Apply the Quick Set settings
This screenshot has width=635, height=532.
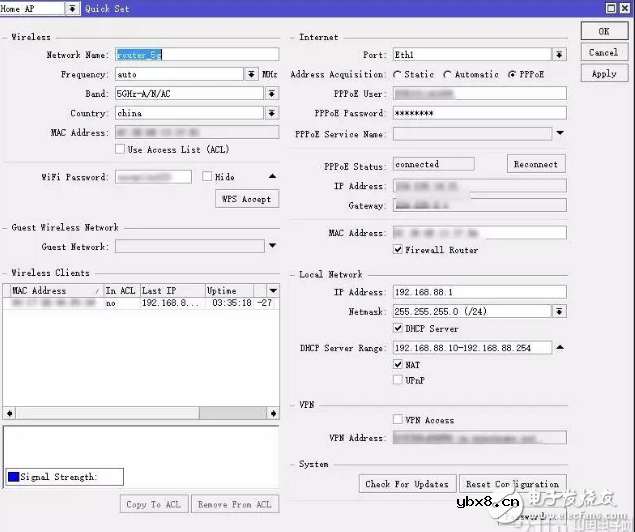coord(604,74)
